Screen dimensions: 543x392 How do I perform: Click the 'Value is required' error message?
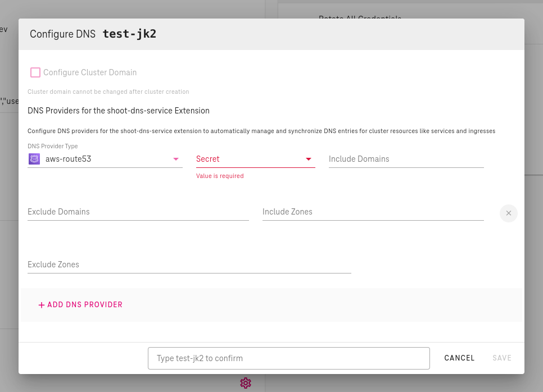(220, 176)
